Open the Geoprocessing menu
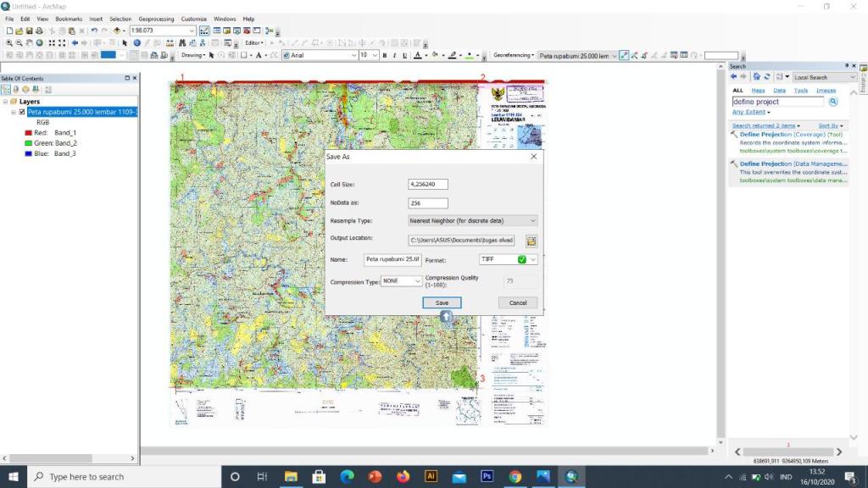Screen dimensions: 868x488 (156, 19)
